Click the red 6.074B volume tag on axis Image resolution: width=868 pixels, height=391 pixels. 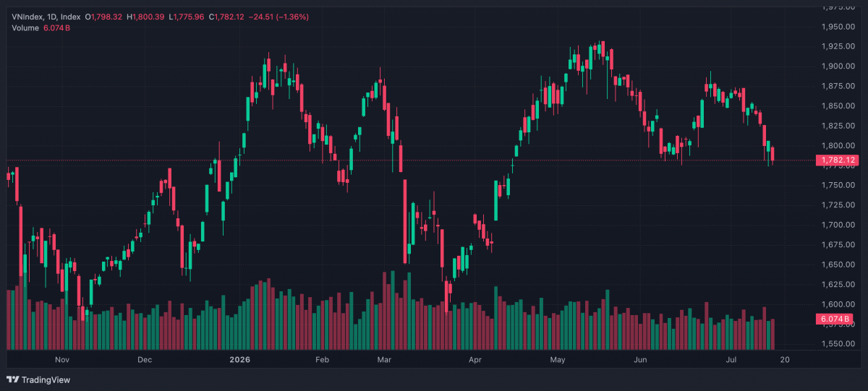click(835, 319)
